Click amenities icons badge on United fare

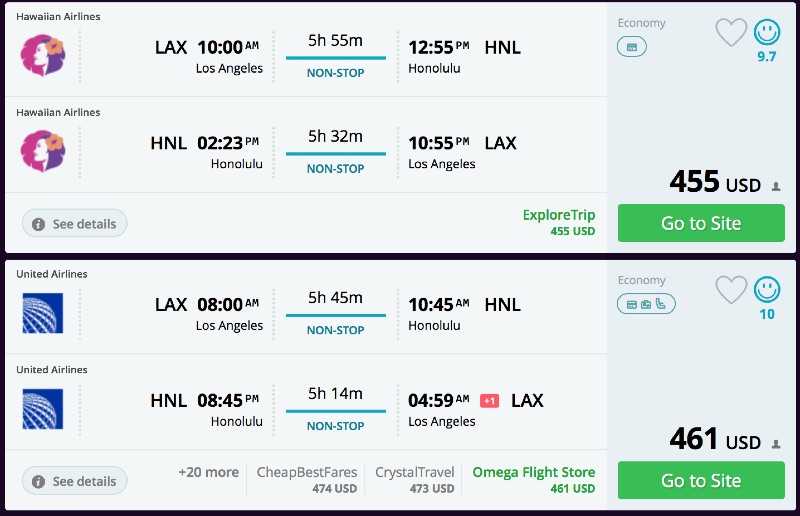(646, 303)
